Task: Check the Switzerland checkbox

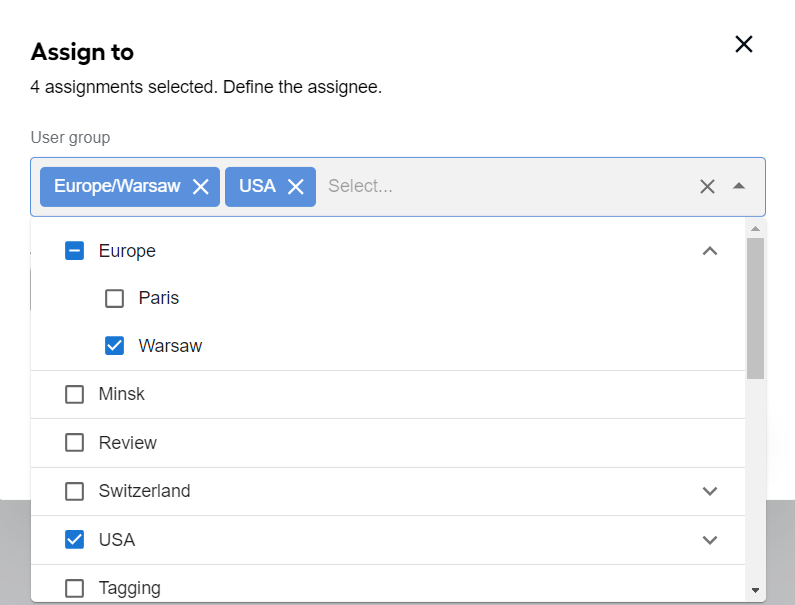Action: [x=75, y=491]
